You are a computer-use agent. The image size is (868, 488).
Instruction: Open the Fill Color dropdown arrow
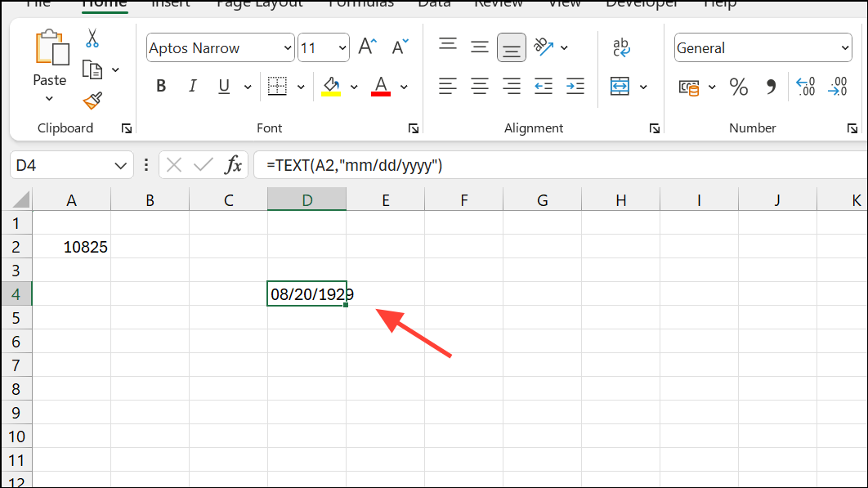(354, 86)
